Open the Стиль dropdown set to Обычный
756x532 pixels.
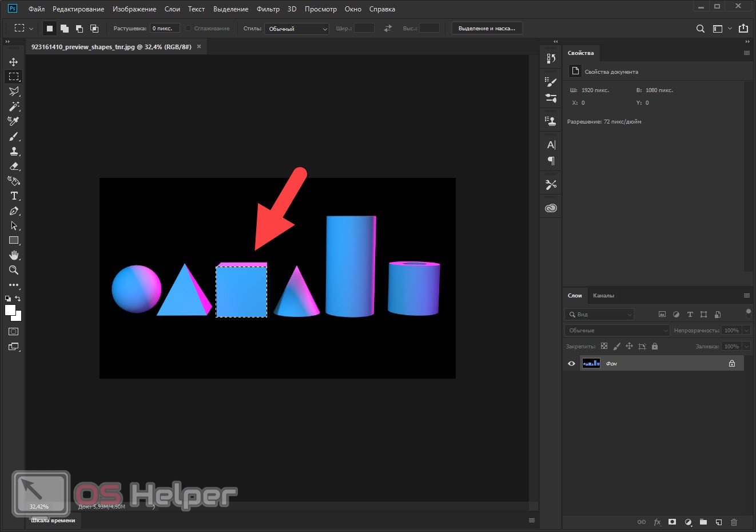(297, 29)
